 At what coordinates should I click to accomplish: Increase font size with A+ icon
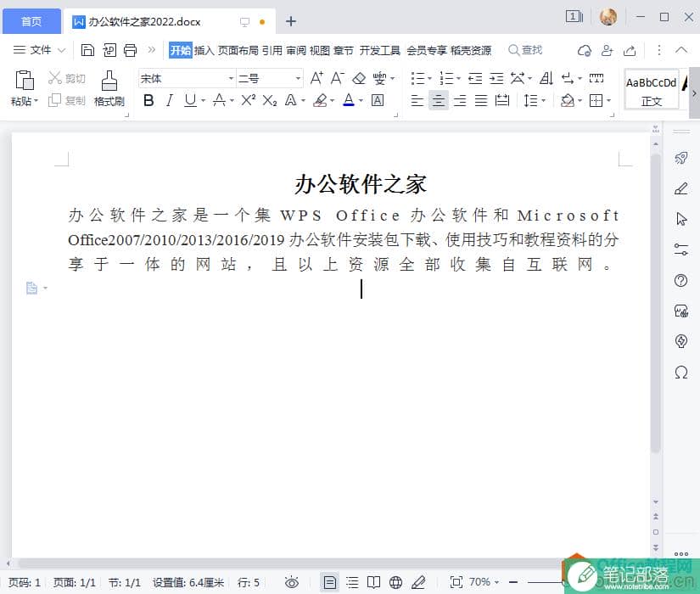coord(316,78)
